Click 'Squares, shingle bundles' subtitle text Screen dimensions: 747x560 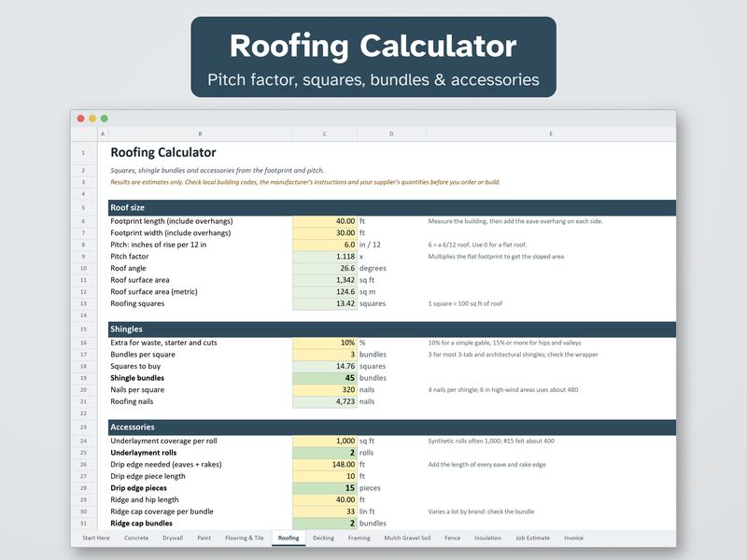click(217, 171)
